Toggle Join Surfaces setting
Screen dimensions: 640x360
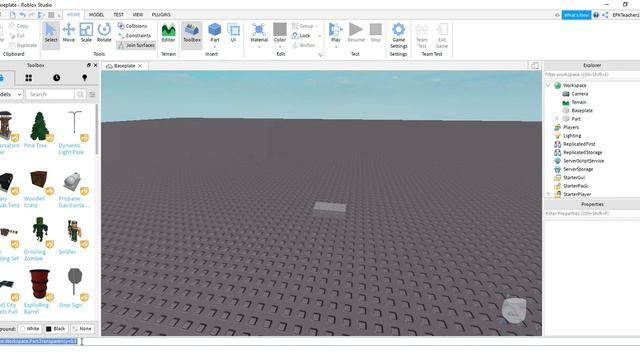click(x=136, y=45)
